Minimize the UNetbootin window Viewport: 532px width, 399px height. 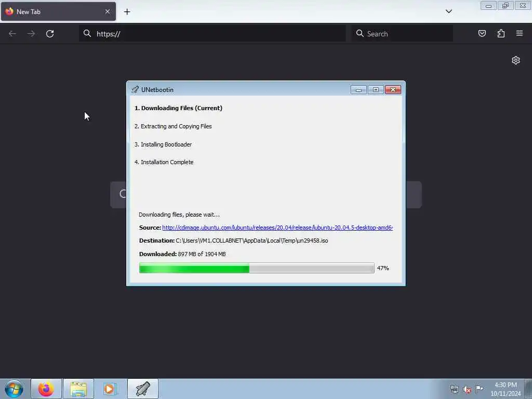click(358, 89)
